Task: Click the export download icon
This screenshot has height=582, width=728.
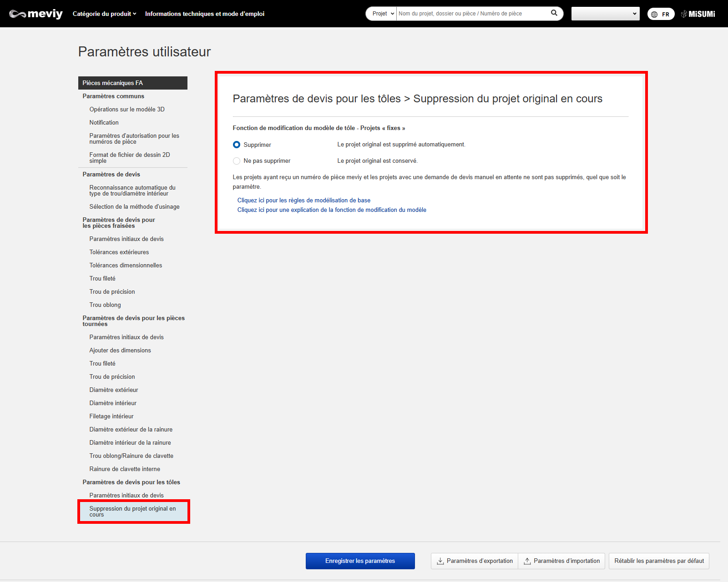Action: [x=440, y=561]
